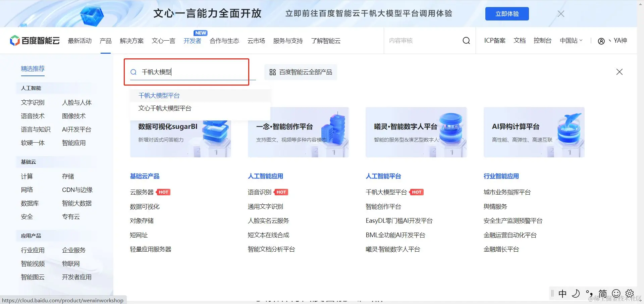The image size is (644, 304).
Task: Open the 开发者 menu
Action: [x=192, y=41]
